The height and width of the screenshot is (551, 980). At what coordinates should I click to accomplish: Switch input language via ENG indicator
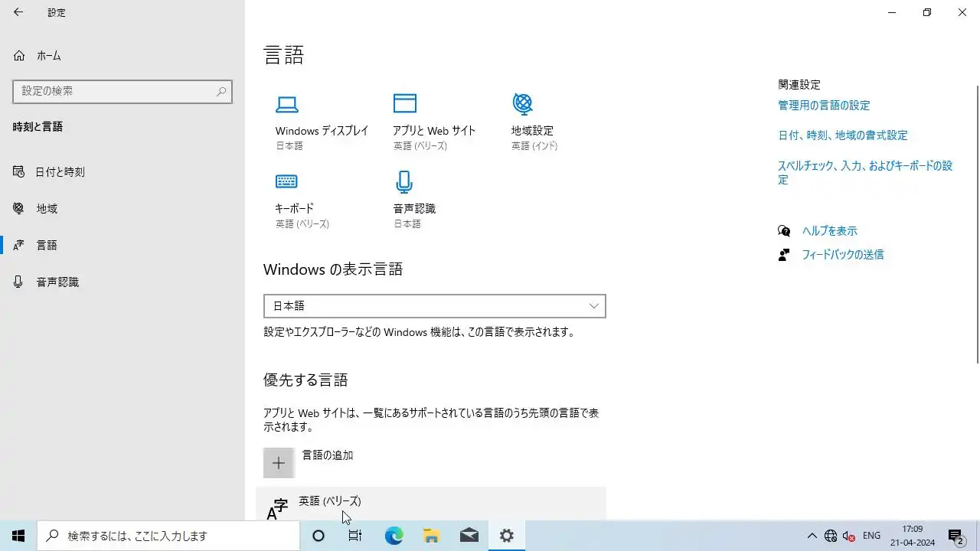click(x=871, y=536)
